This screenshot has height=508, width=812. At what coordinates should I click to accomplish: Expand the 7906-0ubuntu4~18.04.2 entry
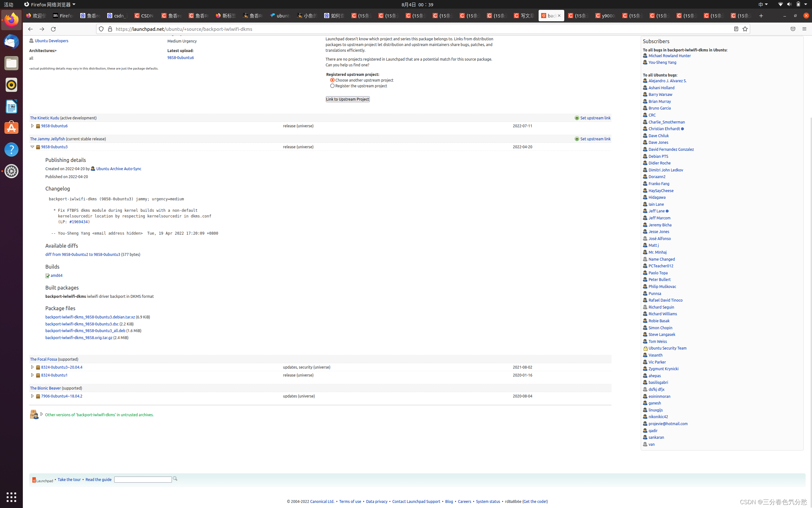click(32, 396)
